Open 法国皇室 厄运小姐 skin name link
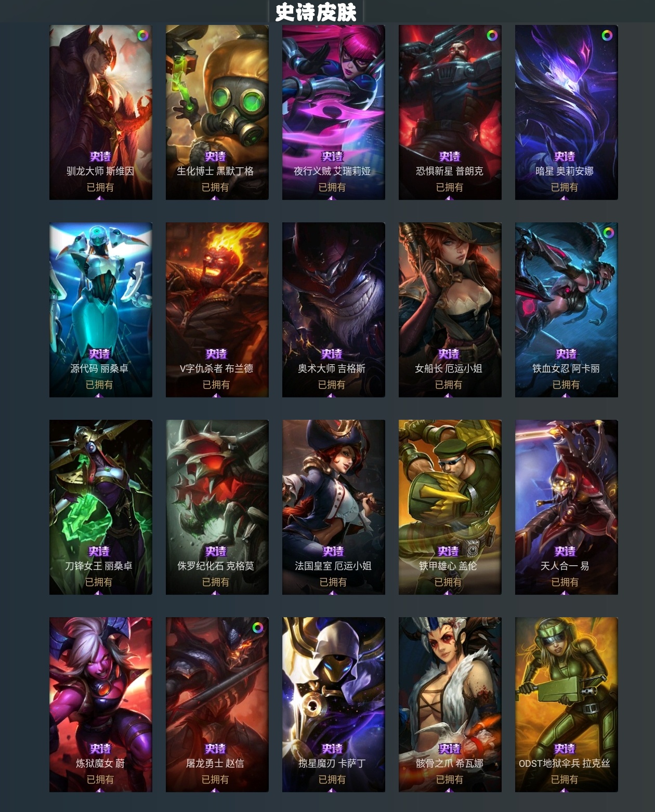 click(x=333, y=566)
